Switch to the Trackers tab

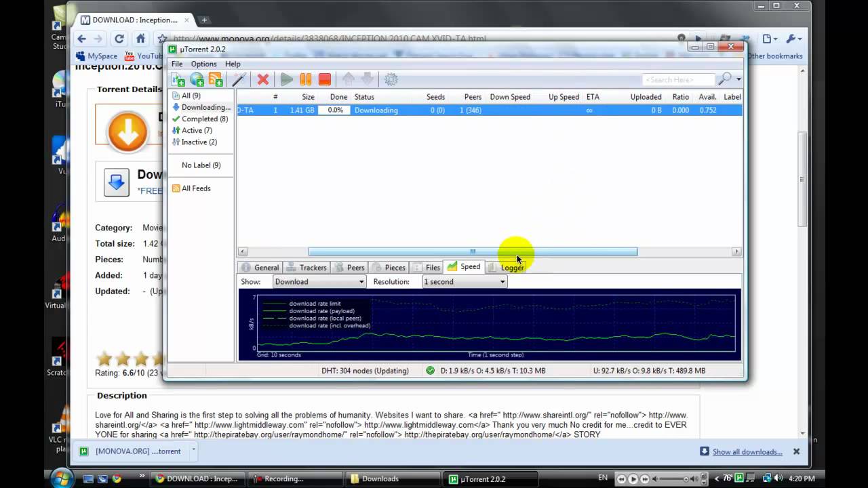307,267
